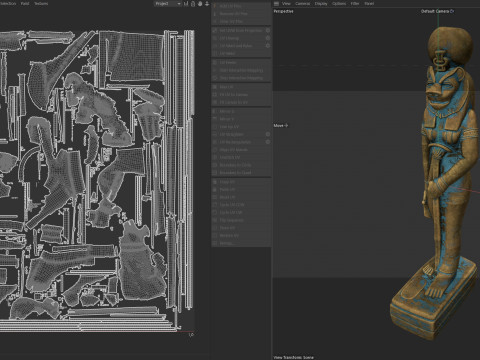Image resolution: width=480 pixels, height=360 pixels.
Task: Apply Mirror V
Action: (x=241, y=119)
